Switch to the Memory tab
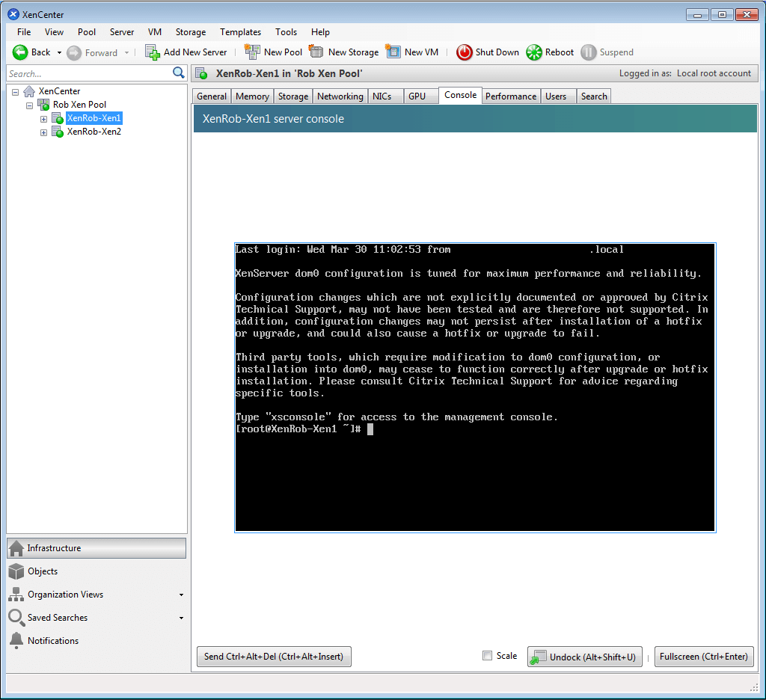The image size is (766, 700). [252, 96]
